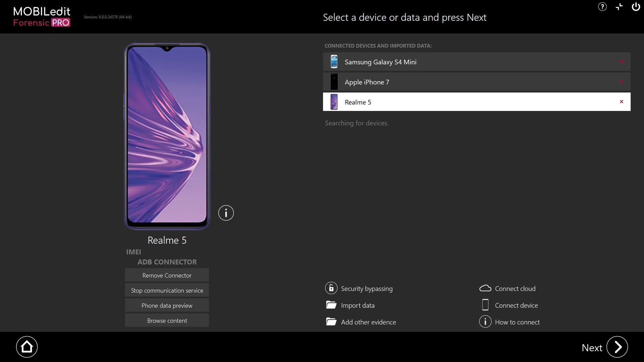Viewport: 644px width, 362px height.
Task: Click the Add other evidence folder icon
Action: pos(331,322)
